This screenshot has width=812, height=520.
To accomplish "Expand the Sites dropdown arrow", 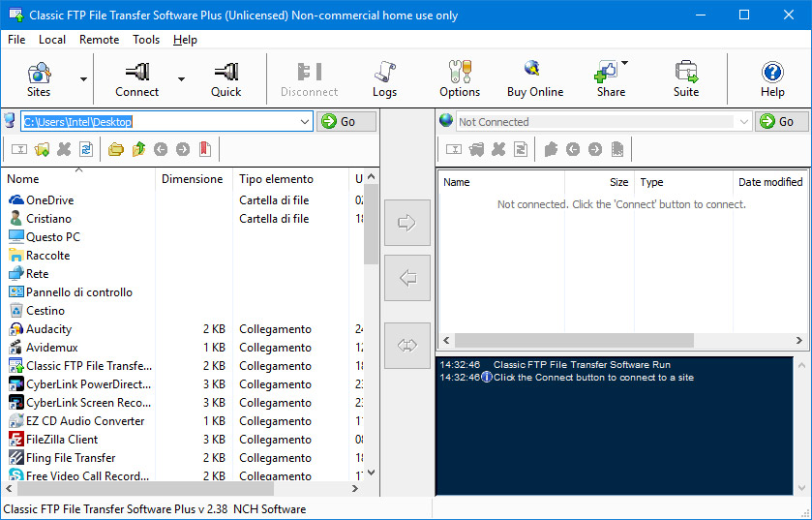I will tap(83, 79).
